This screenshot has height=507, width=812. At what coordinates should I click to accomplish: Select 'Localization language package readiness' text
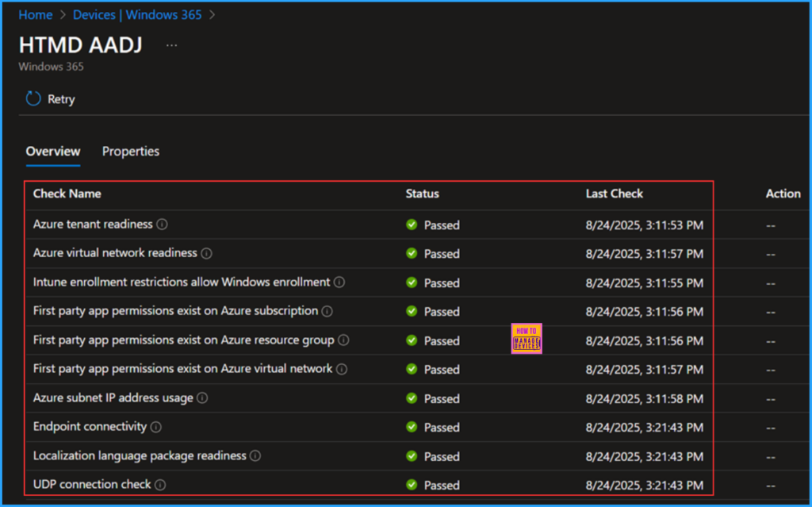[140, 455]
